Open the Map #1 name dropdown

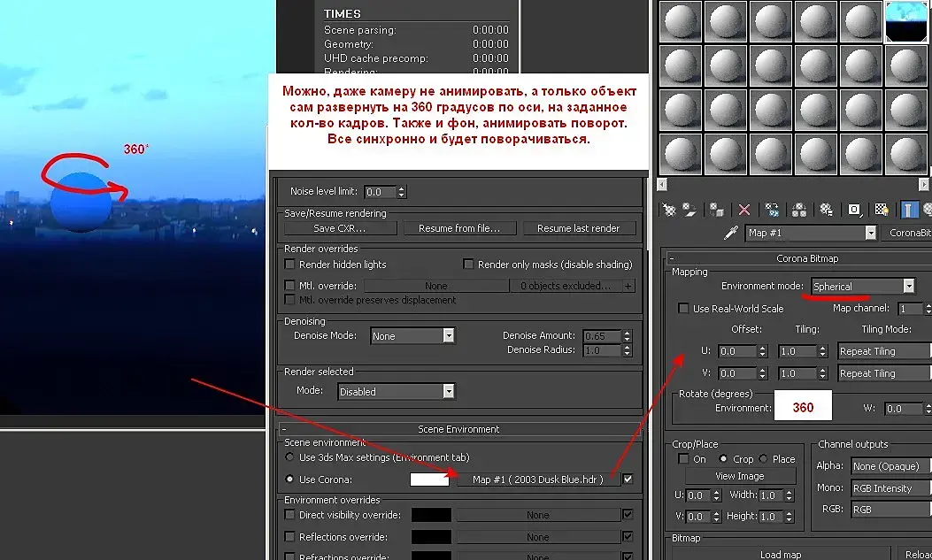click(811, 233)
